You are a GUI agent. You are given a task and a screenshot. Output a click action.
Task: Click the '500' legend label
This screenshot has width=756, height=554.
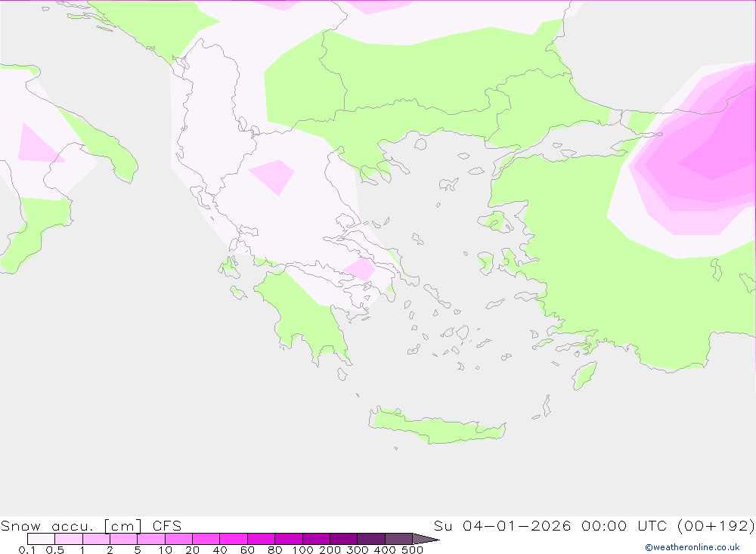(x=413, y=549)
